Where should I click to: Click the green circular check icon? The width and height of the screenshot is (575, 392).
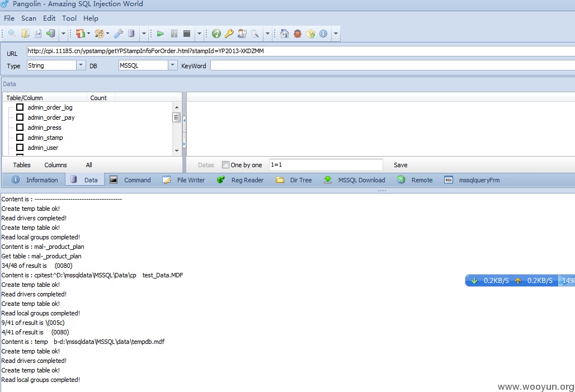(216, 34)
